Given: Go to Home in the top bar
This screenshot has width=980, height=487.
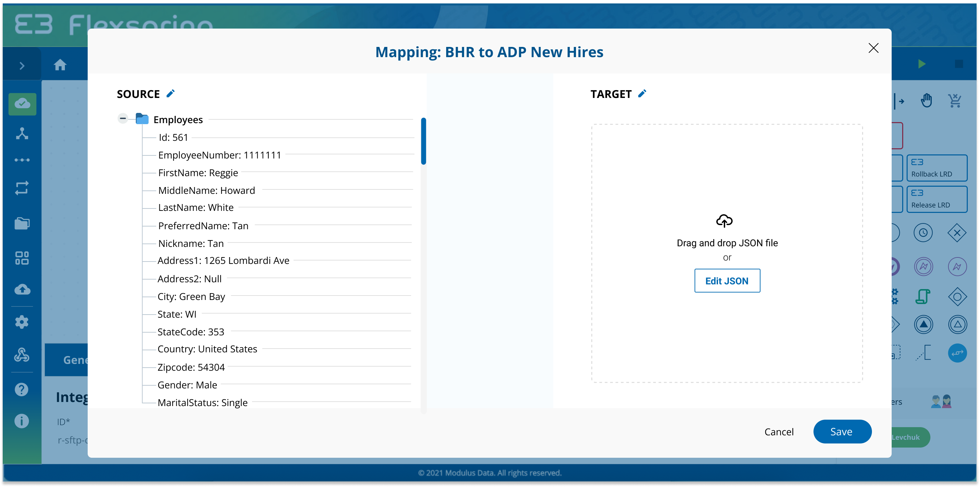Looking at the screenshot, I should click(x=60, y=65).
